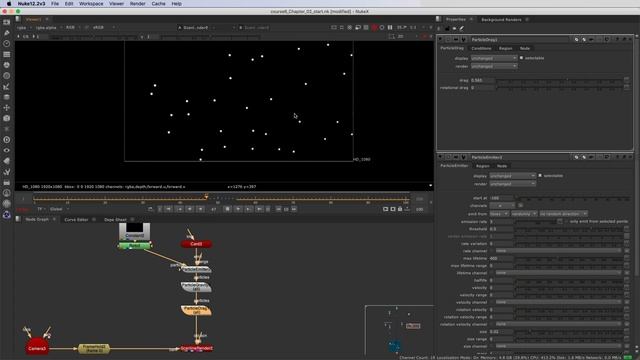
Task: Click the emission rate slider
Action: 536,221
